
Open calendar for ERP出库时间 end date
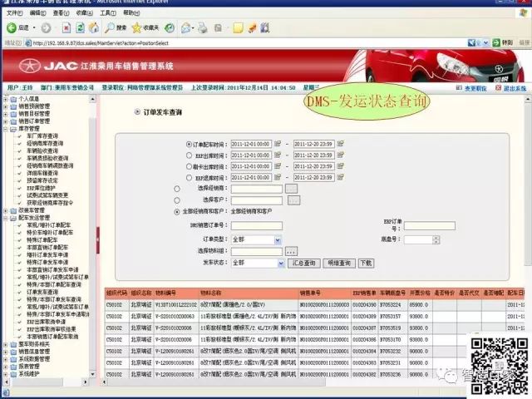pos(340,155)
